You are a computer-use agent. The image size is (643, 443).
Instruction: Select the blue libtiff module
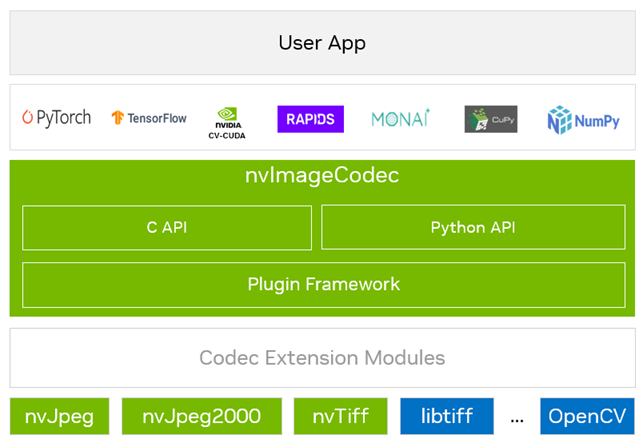(447, 416)
